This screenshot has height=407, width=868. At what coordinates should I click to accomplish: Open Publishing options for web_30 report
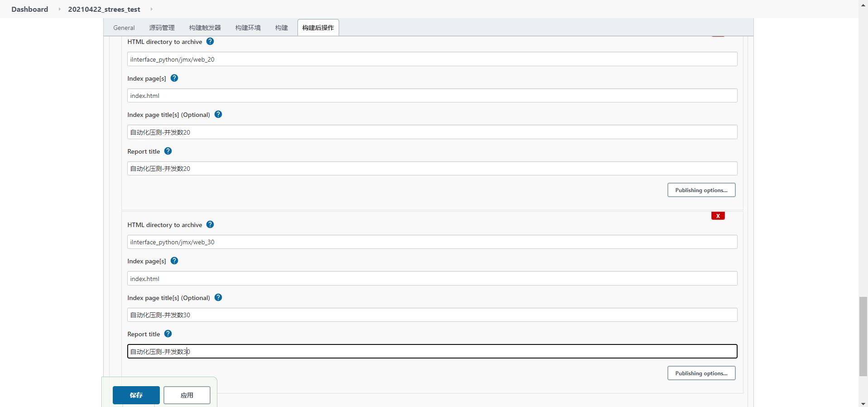(x=701, y=373)
